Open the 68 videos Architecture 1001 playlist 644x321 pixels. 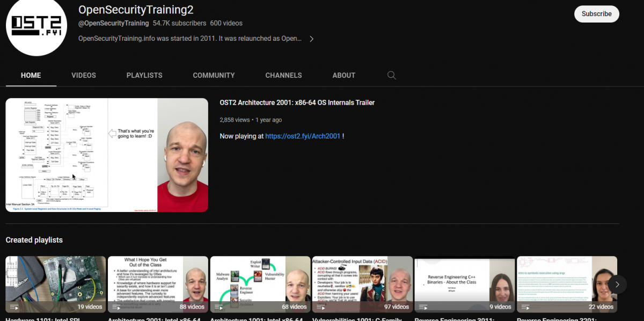[260, 284]
